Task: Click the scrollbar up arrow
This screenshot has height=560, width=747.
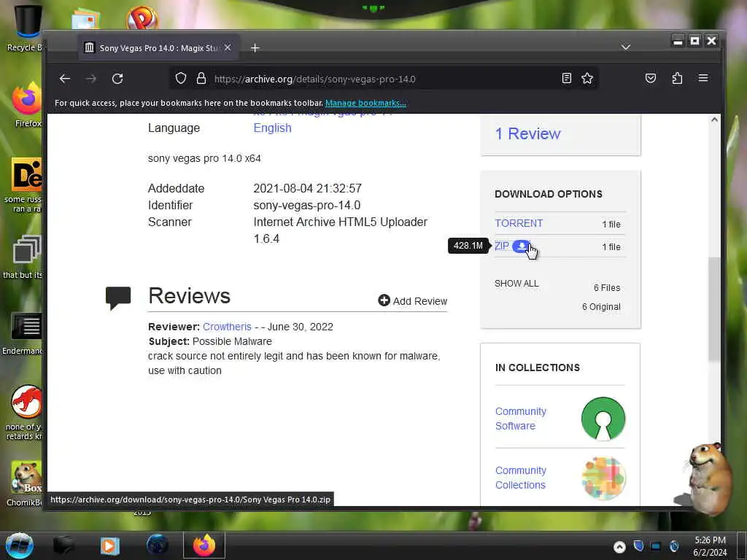Action: tap(713, 120)
